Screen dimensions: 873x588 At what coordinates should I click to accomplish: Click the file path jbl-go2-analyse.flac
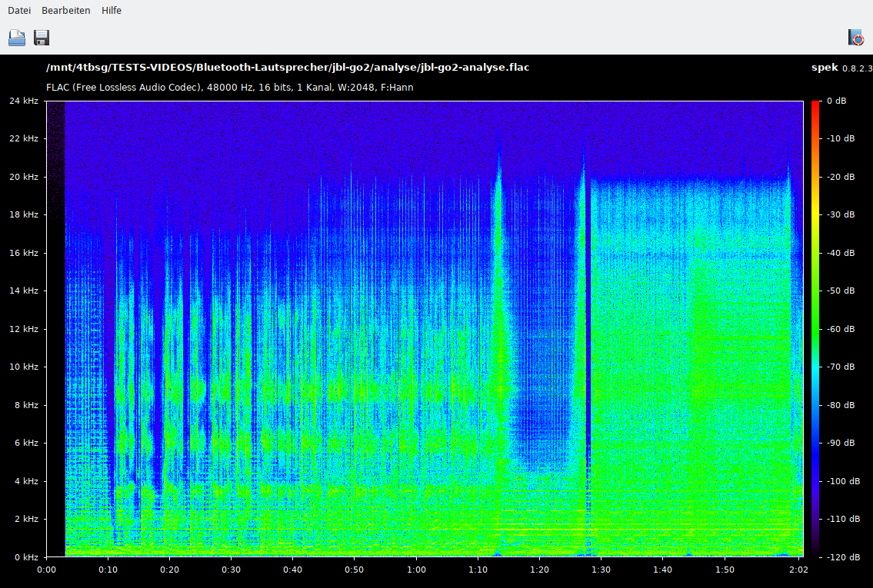point(288,68)
